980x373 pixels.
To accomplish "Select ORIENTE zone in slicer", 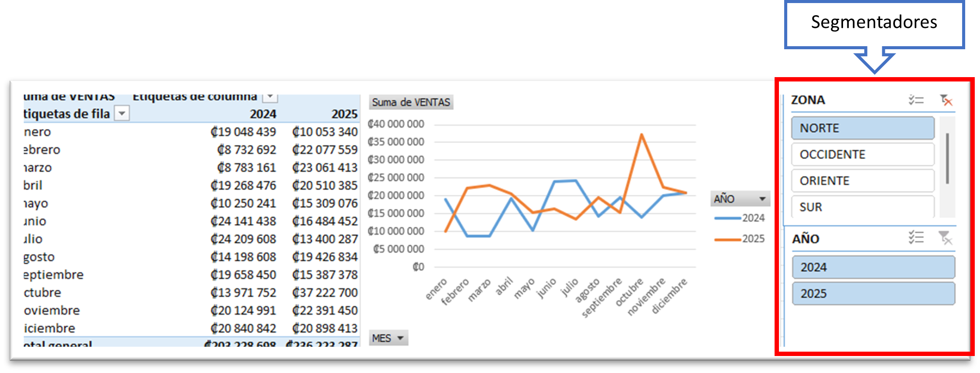I will pyautogui.click(x=862, y=180).
